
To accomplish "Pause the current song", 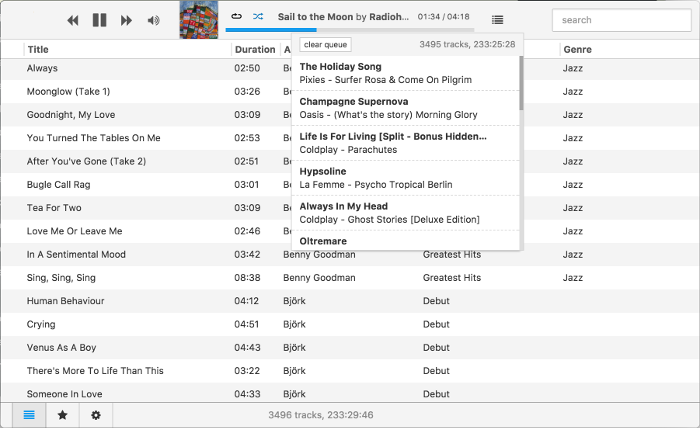I will click(99, 20).
